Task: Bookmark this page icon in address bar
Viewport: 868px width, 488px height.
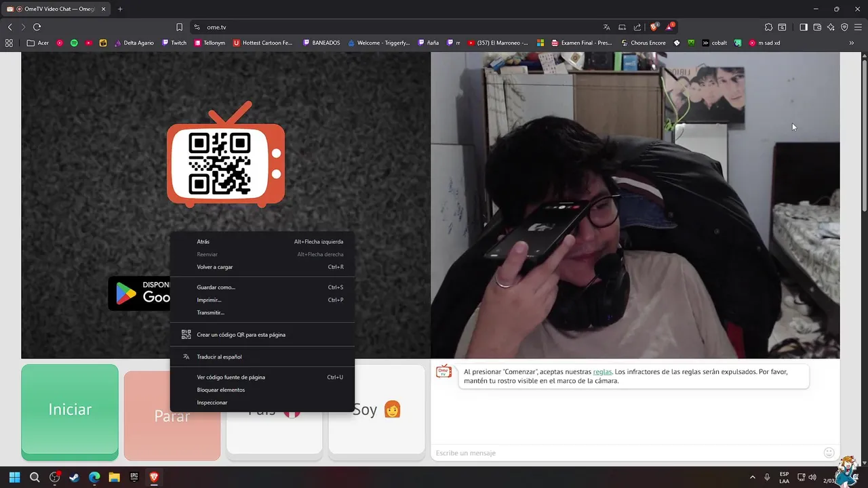Action: 179,27
